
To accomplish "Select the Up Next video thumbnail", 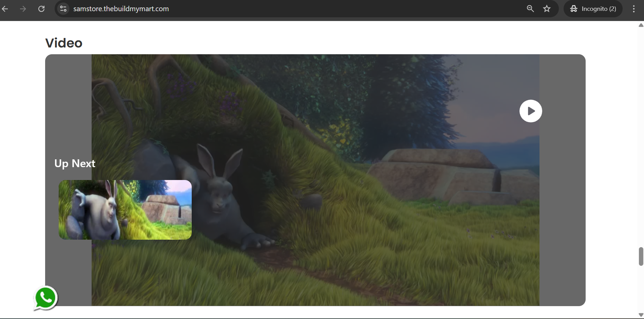I will click(x=125, y=210).
